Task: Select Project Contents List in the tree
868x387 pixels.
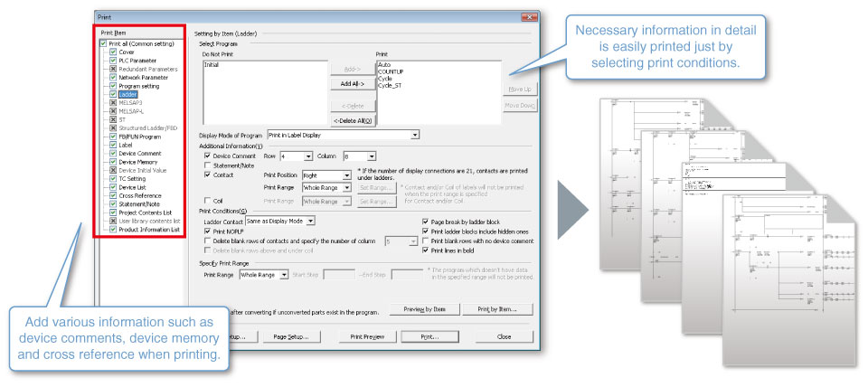Action: point(145,212)
